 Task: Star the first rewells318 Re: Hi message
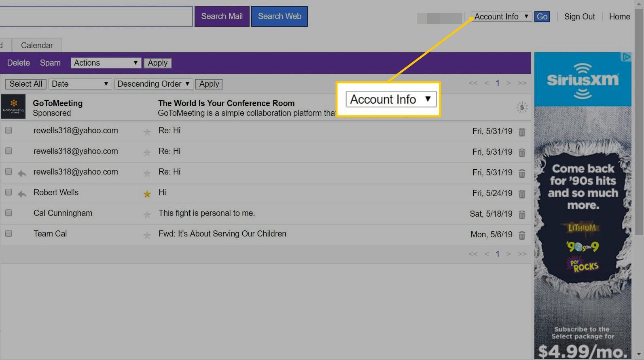click(147, 132)
